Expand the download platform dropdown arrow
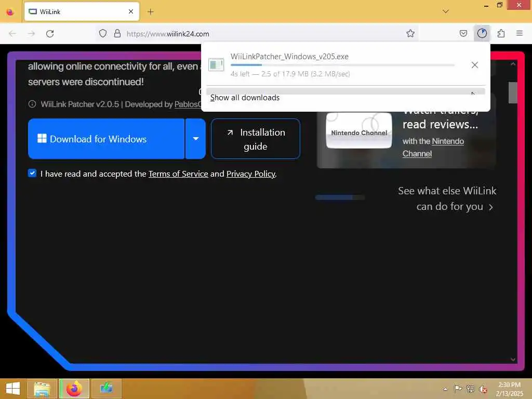The height and width of the screenshot is (399, 532). point(196,139)
